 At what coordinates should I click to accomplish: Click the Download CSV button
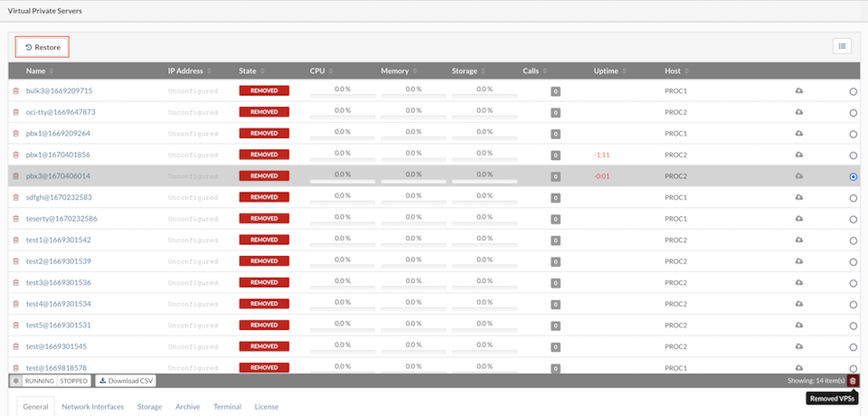point(126,381)
